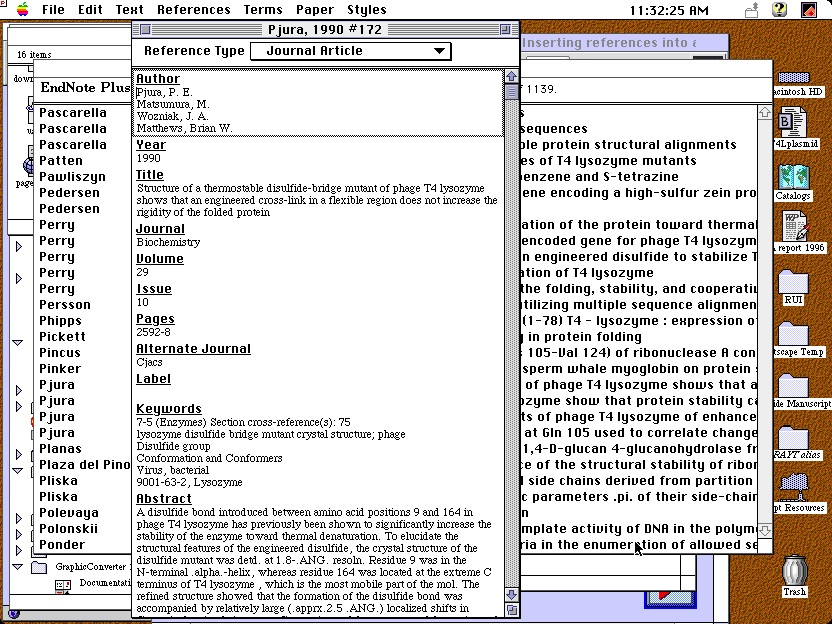Click the Journal field value Biochemistry
Image resolution: width=832 pixels, height=624 pixels.
pyautogui.click(x=168, y=242)
